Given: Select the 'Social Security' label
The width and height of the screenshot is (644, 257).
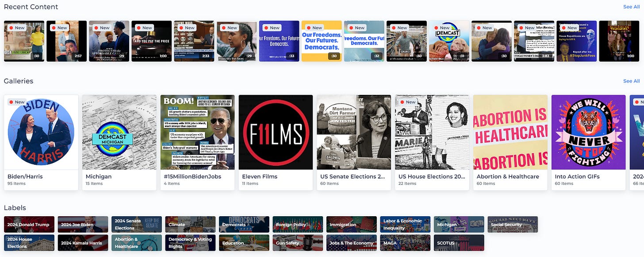Looking at the screenshot, I should 513,224.
